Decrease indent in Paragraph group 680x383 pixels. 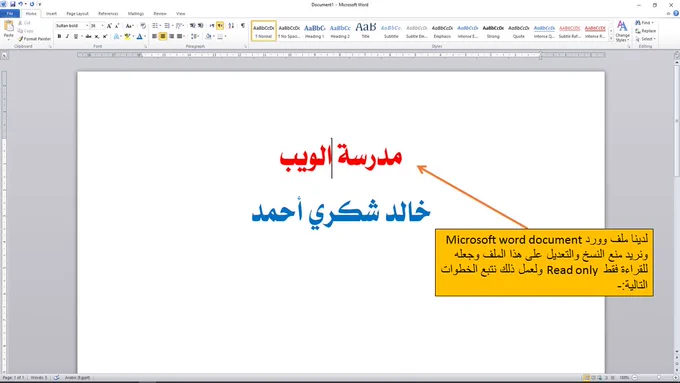pos(193,26)
